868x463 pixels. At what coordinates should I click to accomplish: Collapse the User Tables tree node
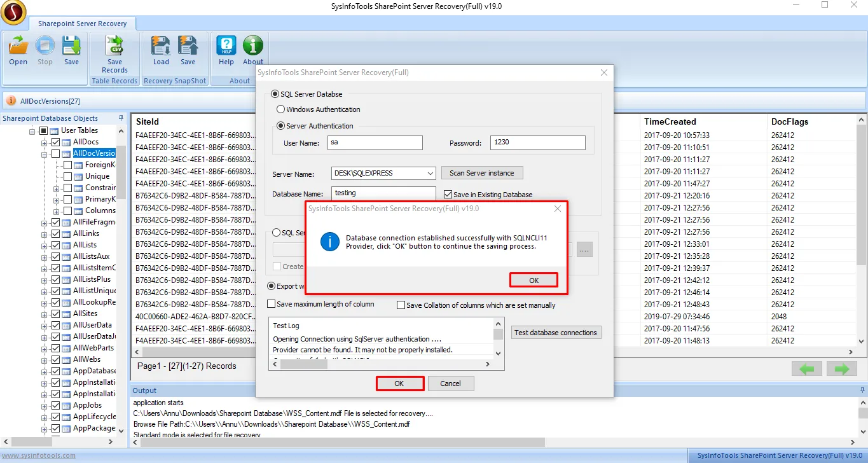pos(32,130)
